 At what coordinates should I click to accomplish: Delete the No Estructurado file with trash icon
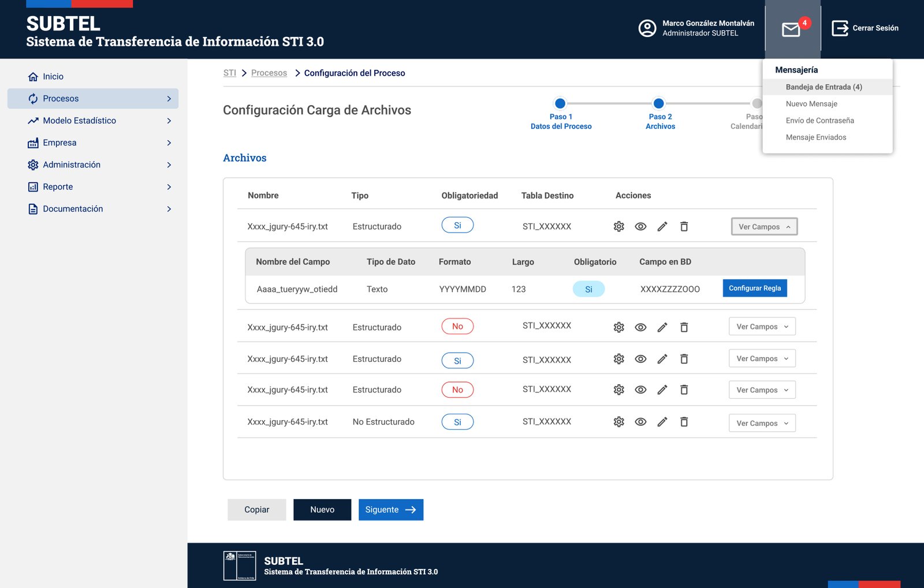tap(684, 422)
